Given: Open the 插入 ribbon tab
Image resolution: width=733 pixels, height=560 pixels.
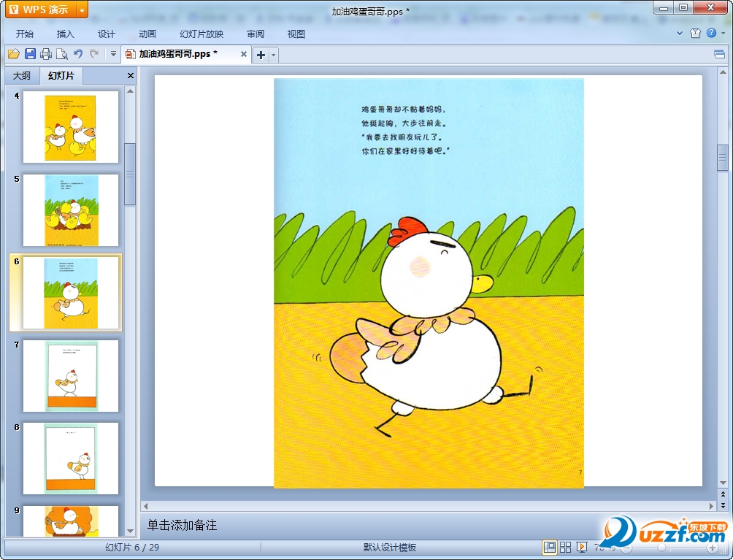Looking at the screenshot, I should point(66,34).
